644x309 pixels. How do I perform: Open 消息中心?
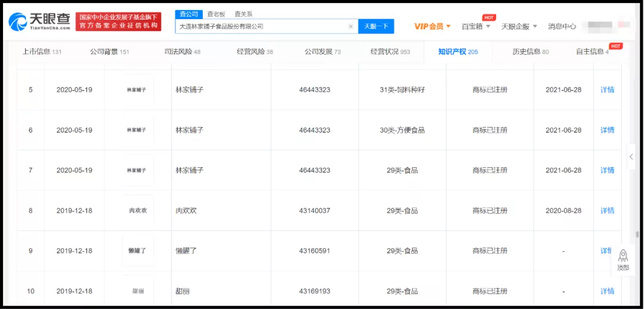(x=562, y=26)
